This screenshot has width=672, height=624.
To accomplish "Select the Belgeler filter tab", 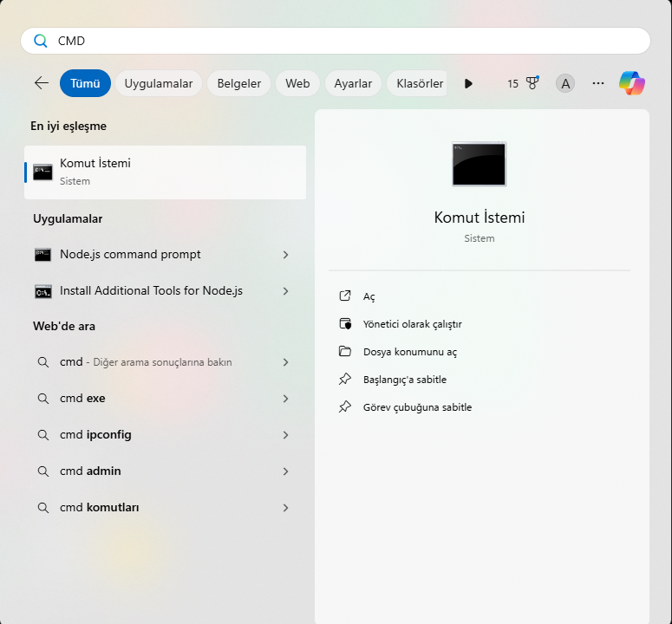I will [238, 83].
